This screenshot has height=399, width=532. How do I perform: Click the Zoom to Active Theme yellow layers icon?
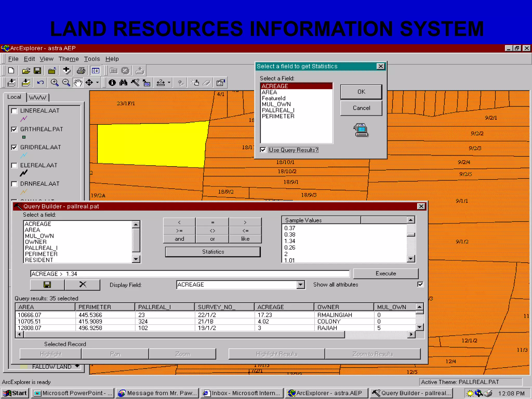click(x=26, y=83)
